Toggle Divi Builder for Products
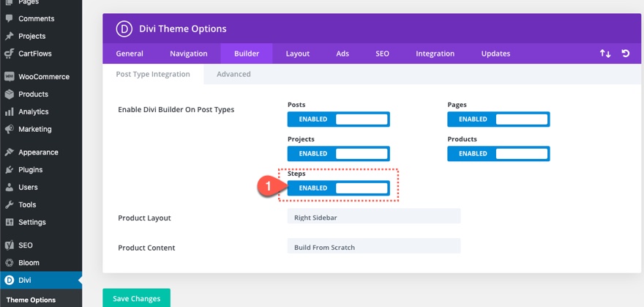Screen dimensions: 644x307 click(498, 154)
